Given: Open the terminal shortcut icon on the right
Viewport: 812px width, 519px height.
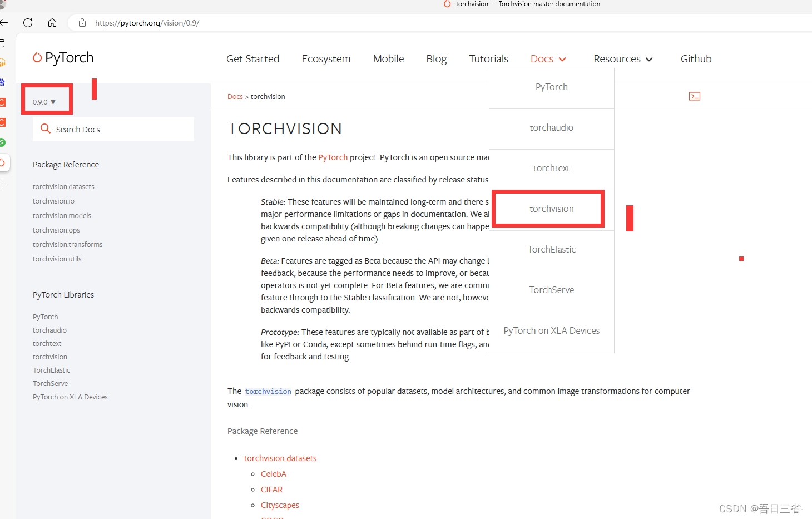Looking at the screenshot, I should coord(695,96).
